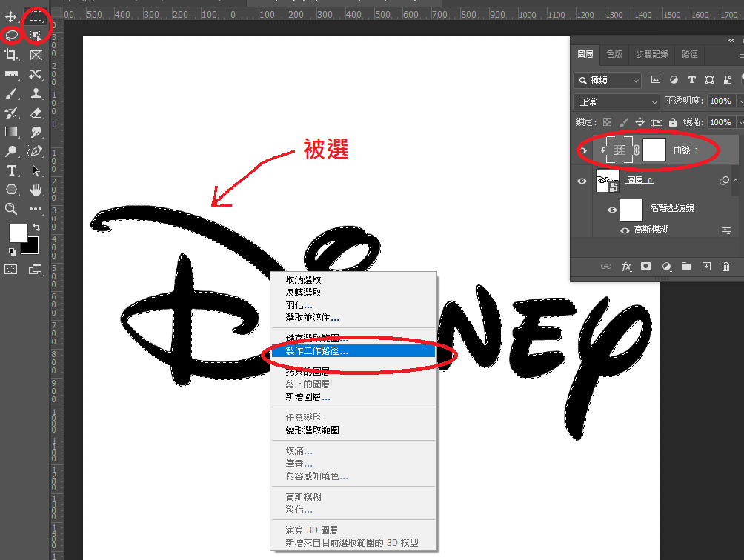
Task: Lock transparent pixels
Action: 607,122
